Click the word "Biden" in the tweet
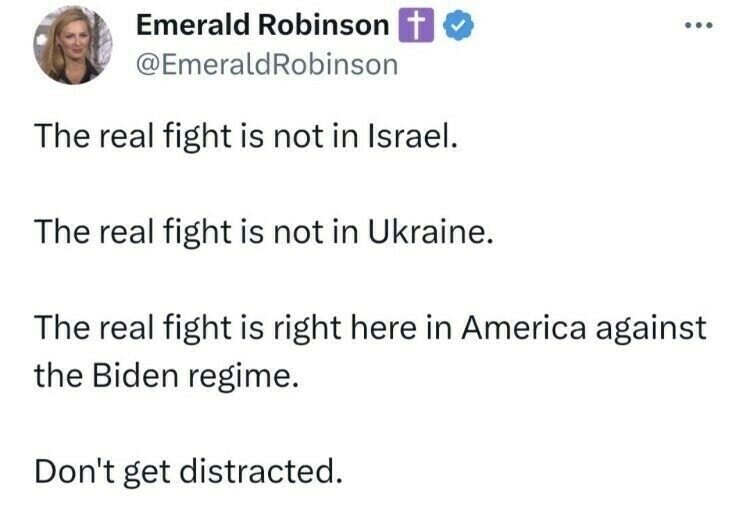Screen dimensions: 750x519 [135, 375]
